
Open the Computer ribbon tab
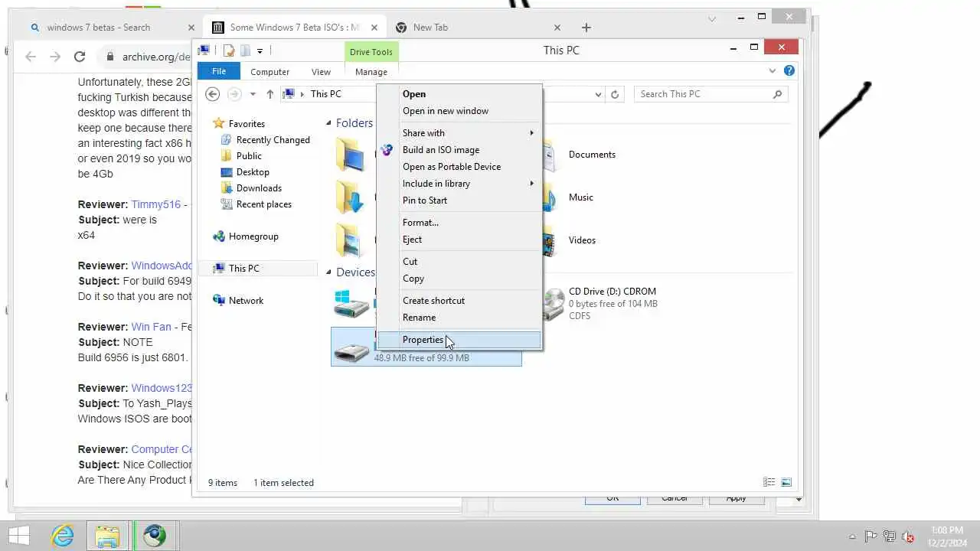(x=269, y=72)
